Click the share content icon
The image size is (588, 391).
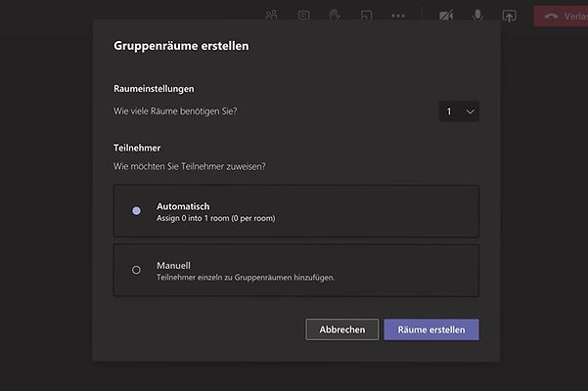pyautogui.click(x=509, y=16)
